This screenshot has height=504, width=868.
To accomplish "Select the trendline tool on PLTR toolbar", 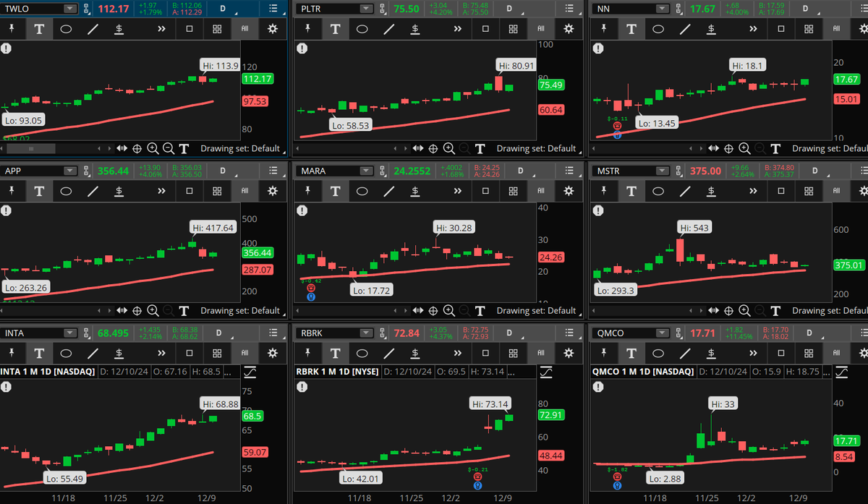I will click(x=389, y=29).
